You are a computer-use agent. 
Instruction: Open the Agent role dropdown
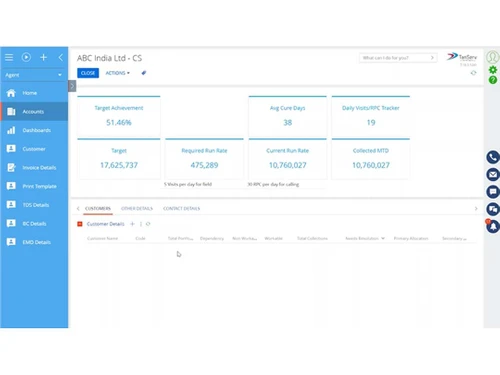point(34,75)
